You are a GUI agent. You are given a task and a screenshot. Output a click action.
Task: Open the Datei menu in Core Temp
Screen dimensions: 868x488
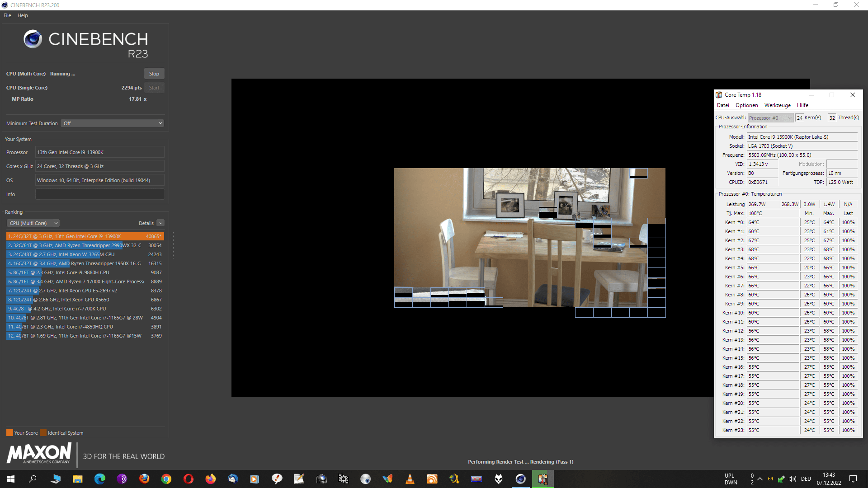(723, 105)
